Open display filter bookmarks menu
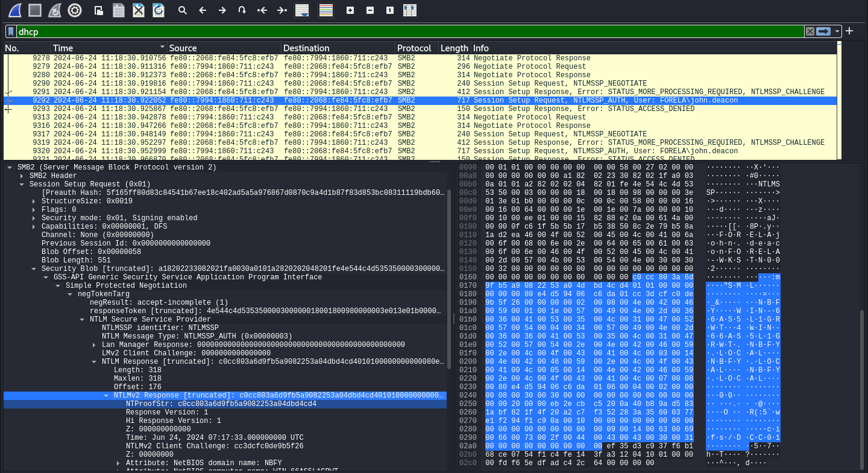 (11, 31)
